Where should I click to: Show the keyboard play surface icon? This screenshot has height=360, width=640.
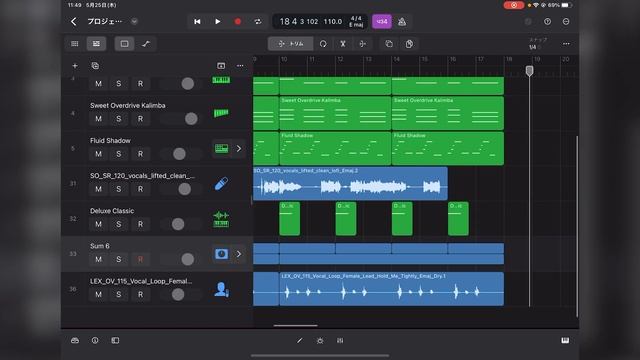[565, 340]
